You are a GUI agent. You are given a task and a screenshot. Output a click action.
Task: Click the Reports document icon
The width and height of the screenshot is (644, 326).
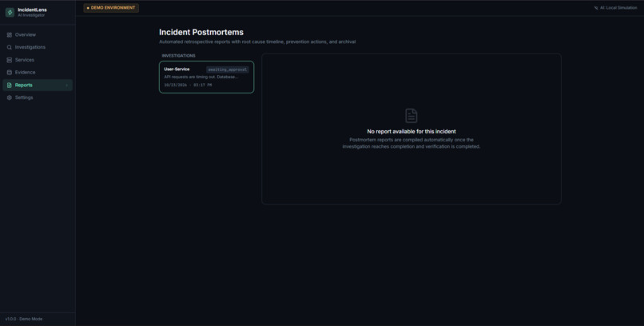[10, 85]
